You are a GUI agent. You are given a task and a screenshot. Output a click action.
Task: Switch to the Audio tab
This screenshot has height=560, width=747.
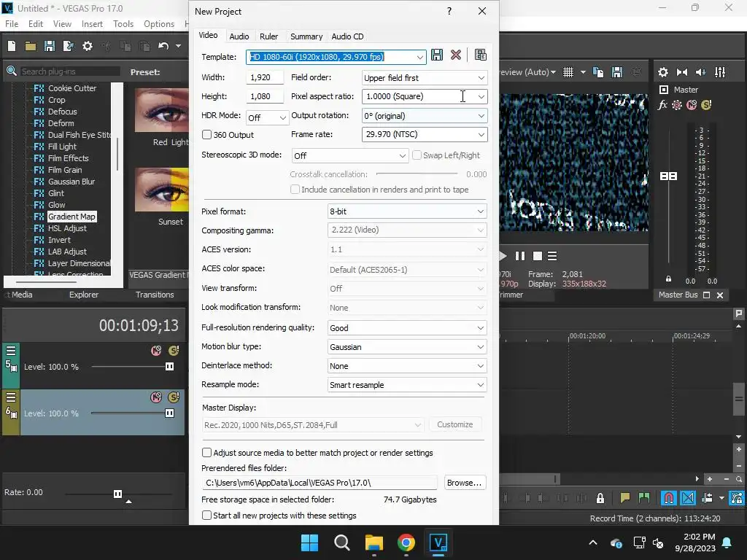239,36
